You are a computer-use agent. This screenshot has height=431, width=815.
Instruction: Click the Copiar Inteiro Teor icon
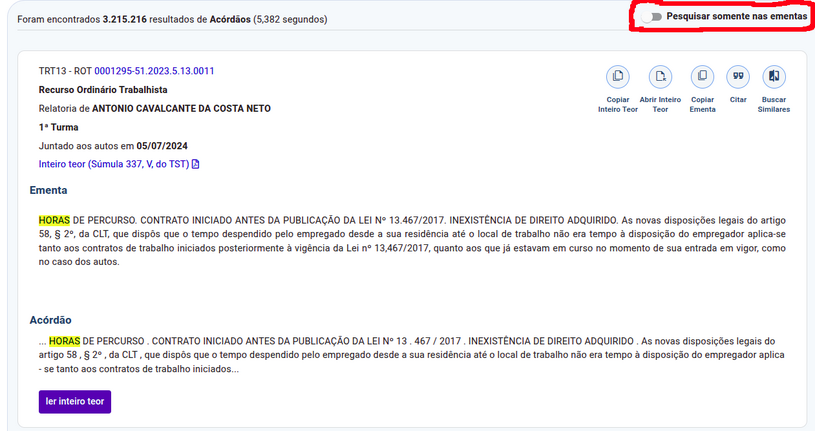pos(617,77)
